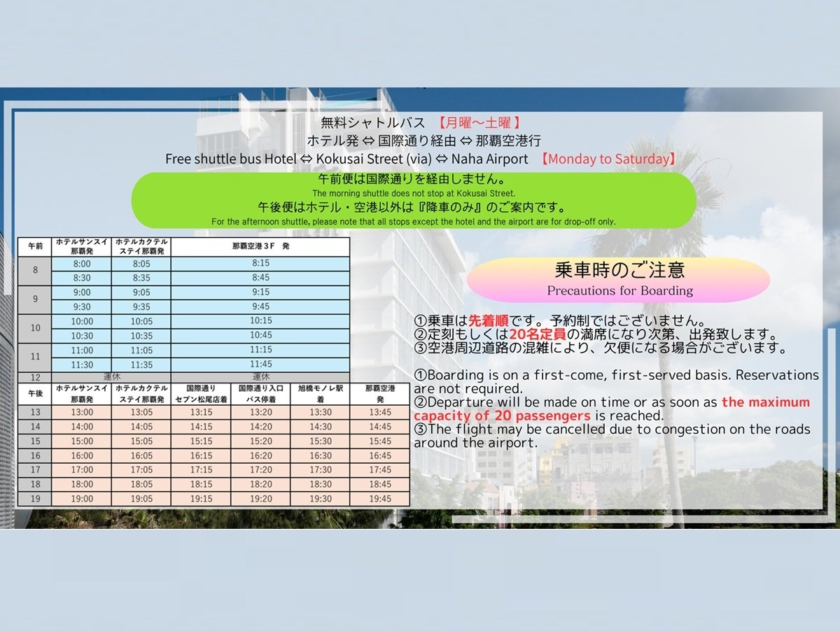Click the hour 19 row label

(35, 499)
